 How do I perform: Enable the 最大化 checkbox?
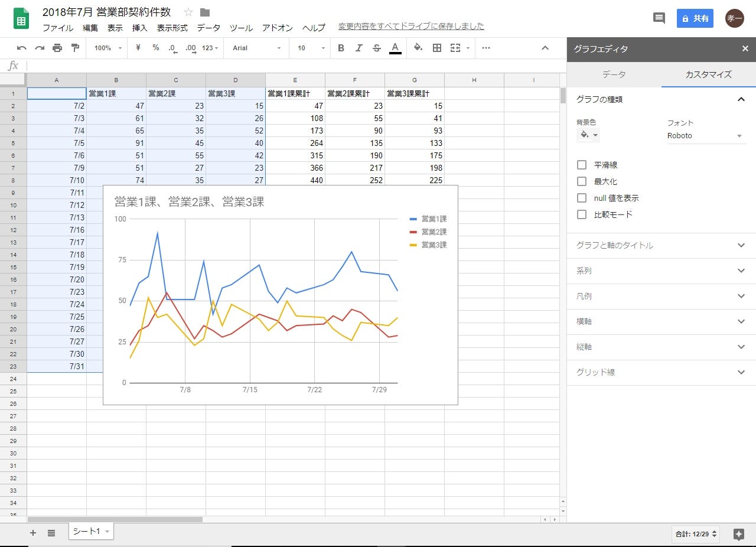point(582,181)
